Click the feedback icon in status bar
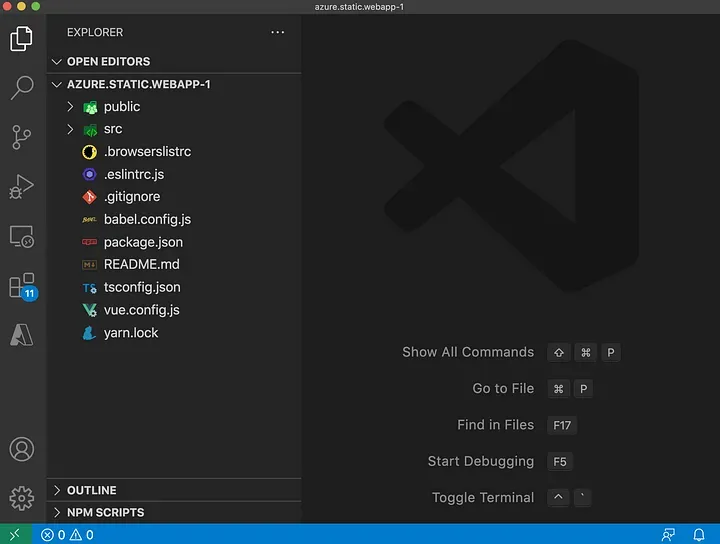Viewport: 720px width, 544px height. coord(668,535)
